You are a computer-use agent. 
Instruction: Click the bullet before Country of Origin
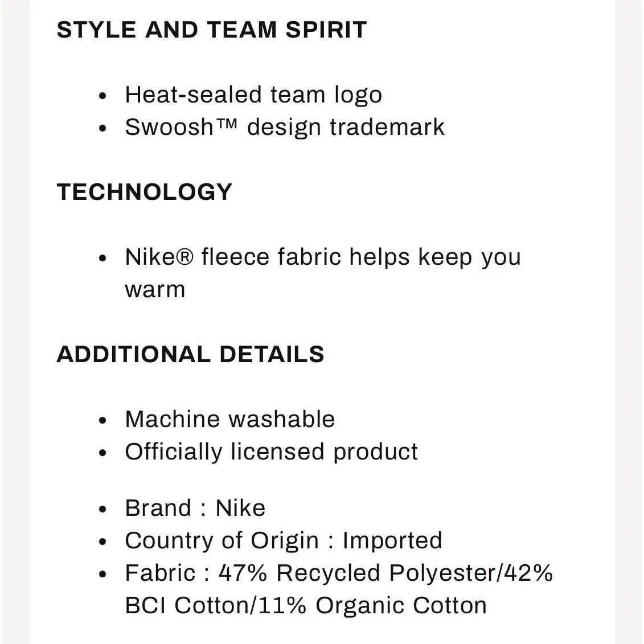point(102,542)
